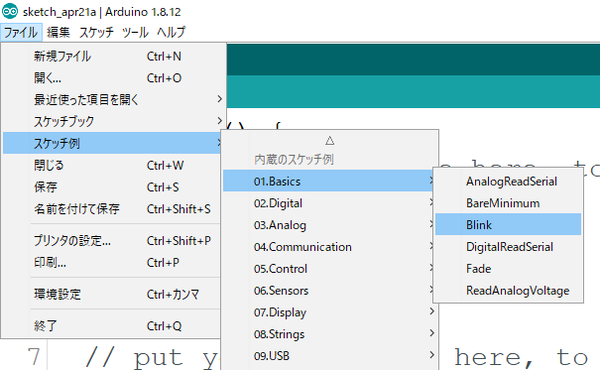Viewport: 600px width, 370px height.
Task: Click the upward scroll triangle in examples submenu
Action: 330,141
